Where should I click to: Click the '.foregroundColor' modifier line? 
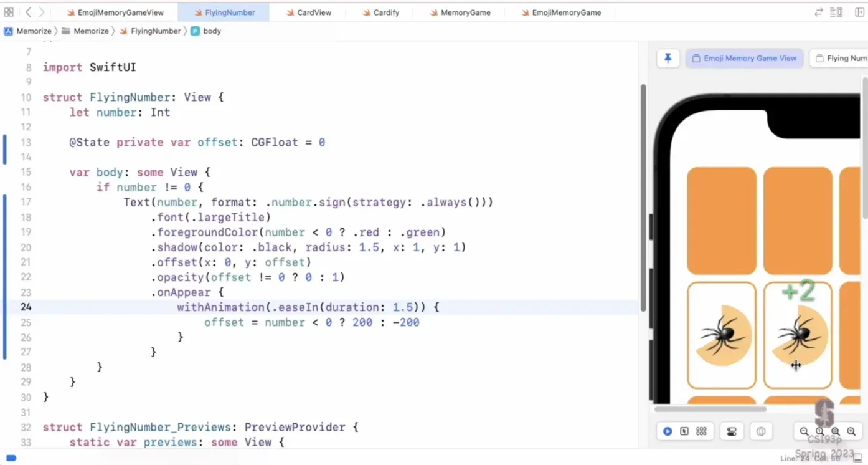(x=298, y=232)
